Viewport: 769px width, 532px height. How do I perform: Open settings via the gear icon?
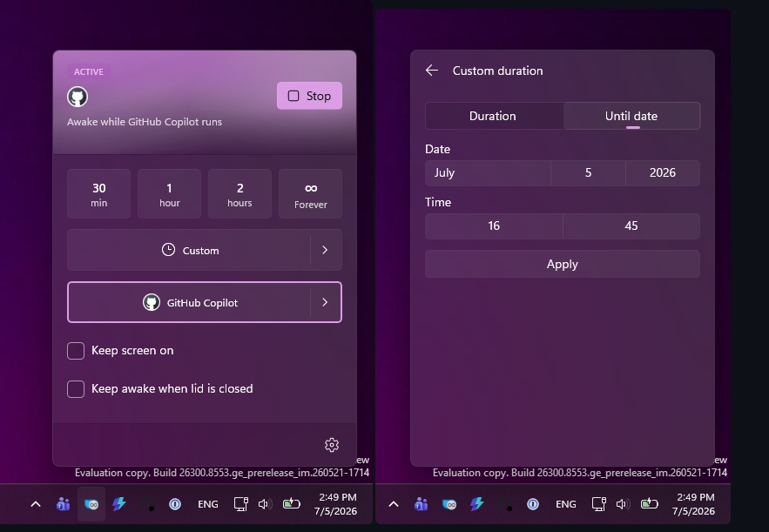tap(332, 445)
